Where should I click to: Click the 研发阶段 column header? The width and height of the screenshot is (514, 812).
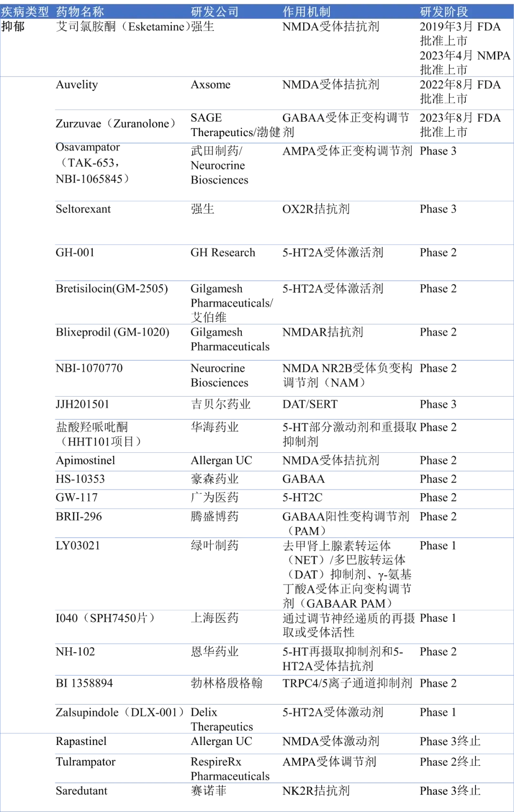click(x=444, y=11)
